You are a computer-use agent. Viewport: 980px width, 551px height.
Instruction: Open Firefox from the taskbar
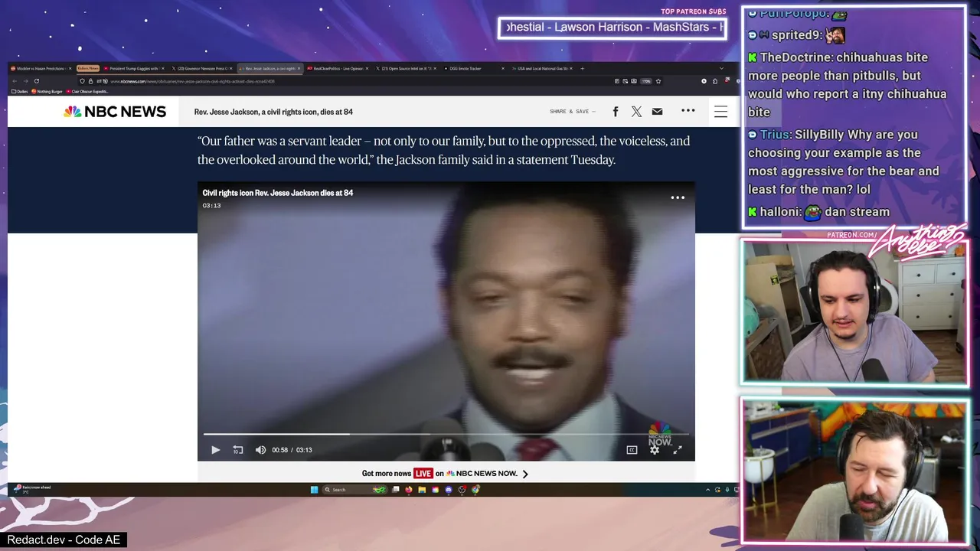(x=408, y=490)
